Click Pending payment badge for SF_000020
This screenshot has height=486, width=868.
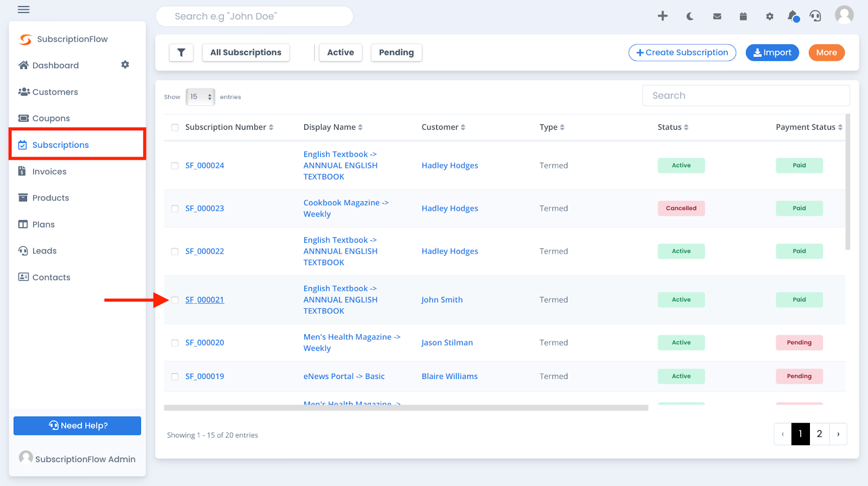[799, 343]
